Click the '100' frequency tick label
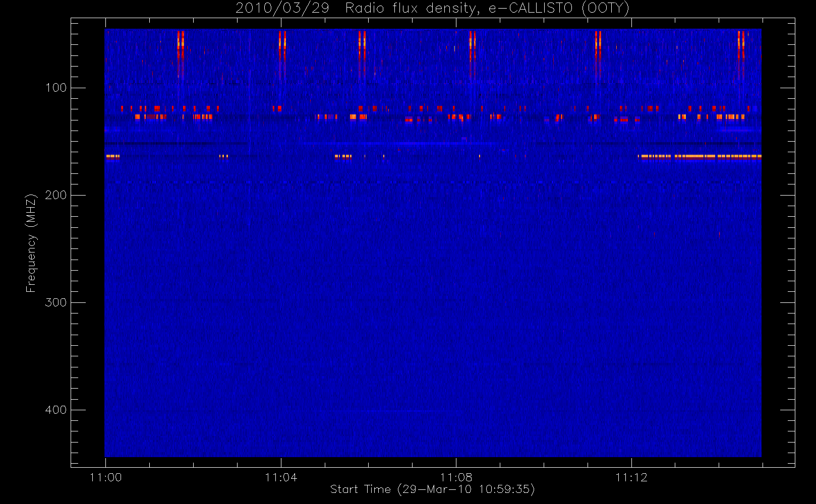Viewport: 816px width, 504px height. pos(55,88)
